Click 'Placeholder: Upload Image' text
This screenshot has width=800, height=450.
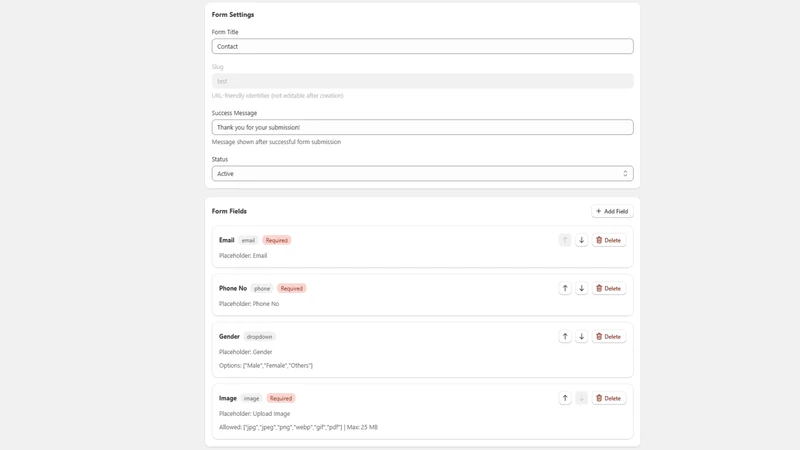click(255, 414)
